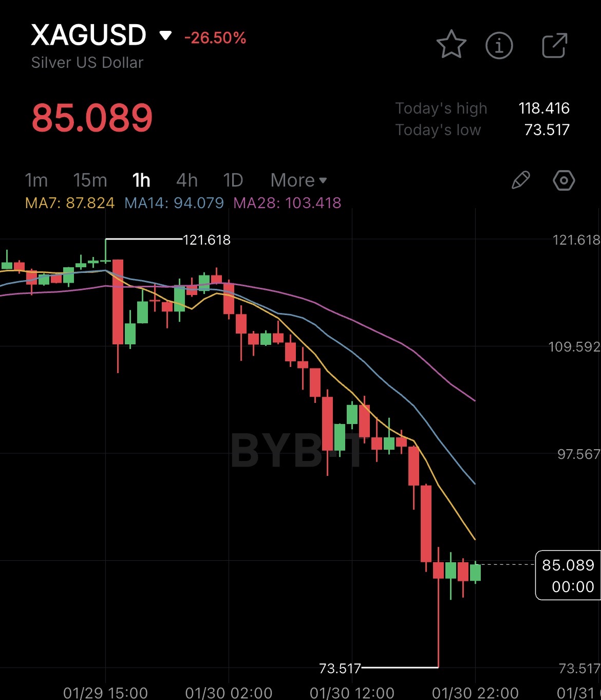Tap the 121.618 high price marker

point(206,240)
